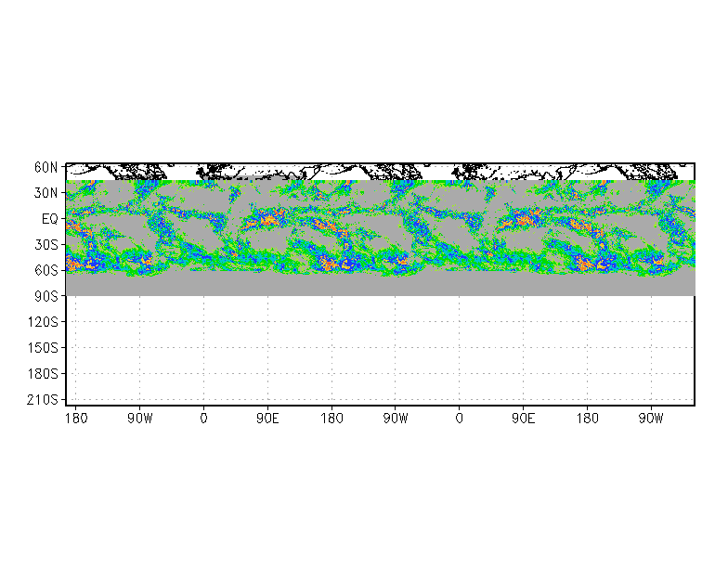Select the rightmost 90E longitude label
Screen dimensions: 728x568
coord(524,419)
